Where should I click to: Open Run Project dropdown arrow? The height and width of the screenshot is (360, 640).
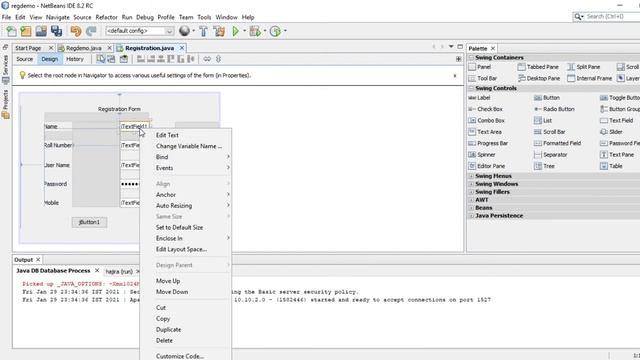[x=244, y=31]
